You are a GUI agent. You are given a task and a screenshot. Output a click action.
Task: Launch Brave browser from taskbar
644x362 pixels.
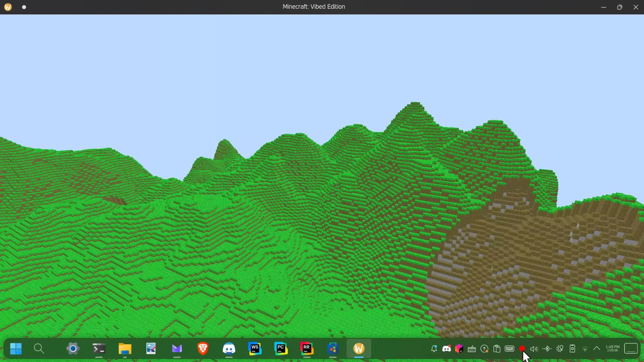coord(203,349)
